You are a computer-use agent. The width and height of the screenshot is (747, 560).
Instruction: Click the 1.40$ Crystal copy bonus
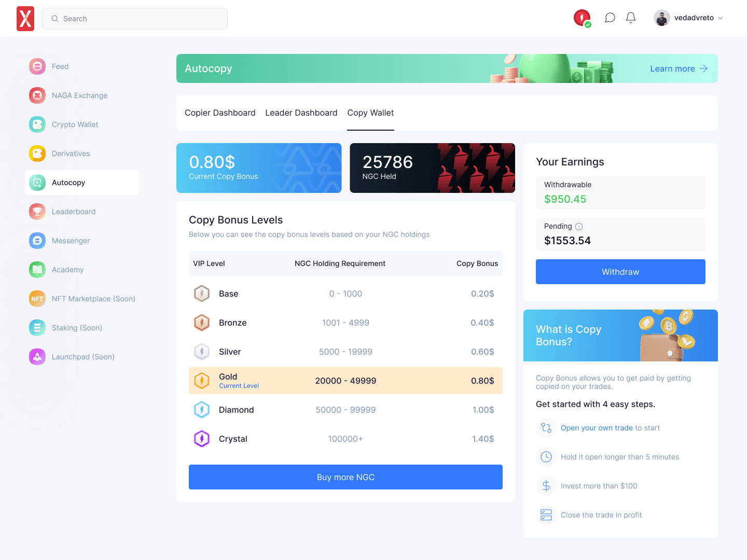click(483, 439)
